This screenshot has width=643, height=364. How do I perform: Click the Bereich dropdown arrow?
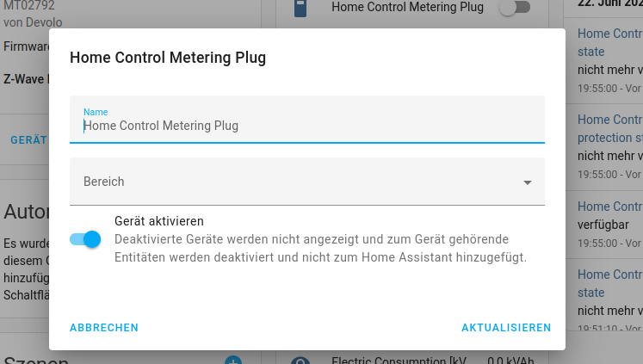coord(527,182)
